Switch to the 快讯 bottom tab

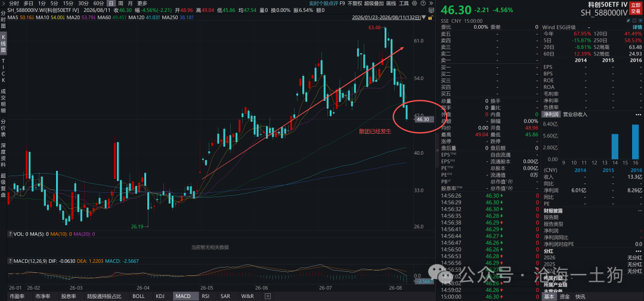[580, 296]
